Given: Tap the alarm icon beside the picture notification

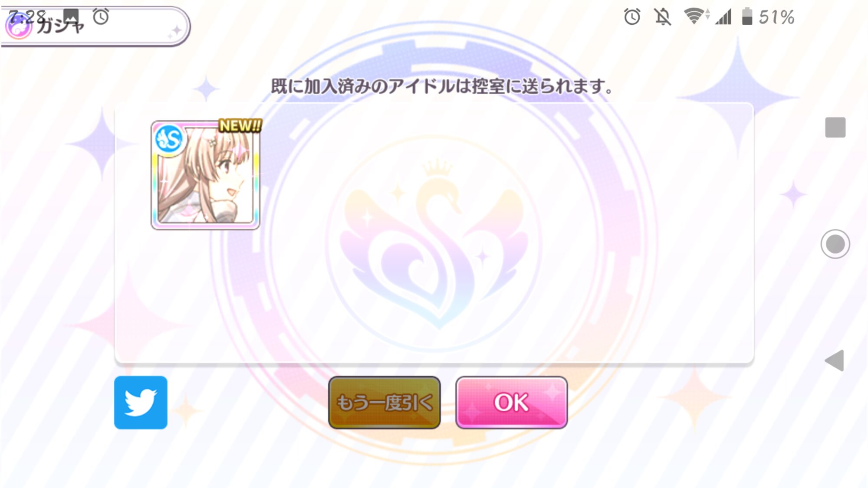Looking at the screenshot, I should 101,16.
